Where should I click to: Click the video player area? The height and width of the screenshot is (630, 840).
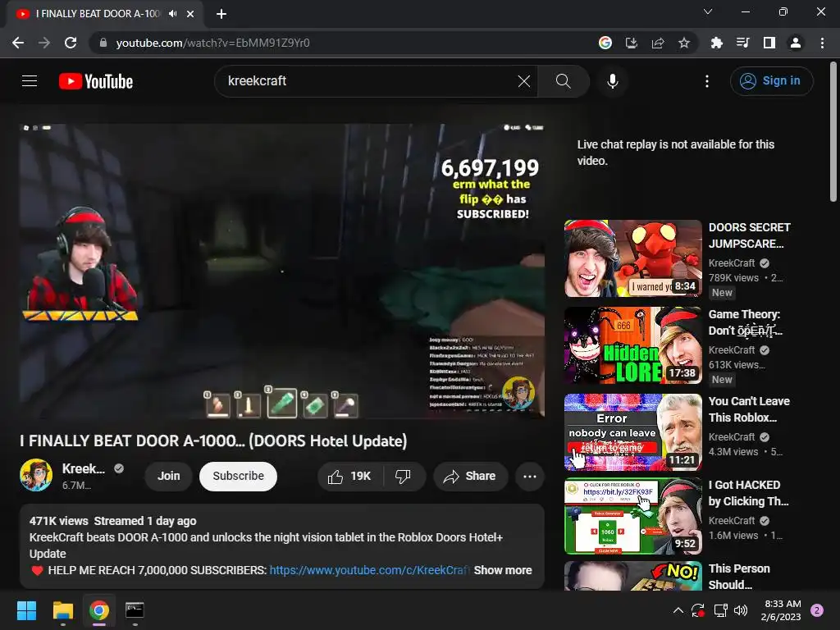tap(282, 271)
